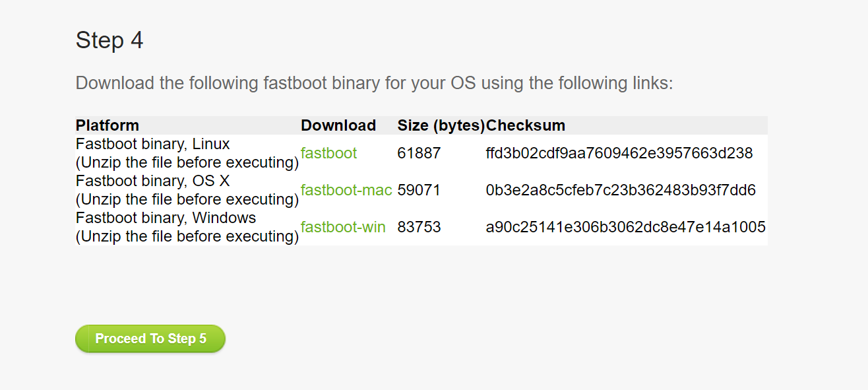This screenshot has width=868, height=390.
Task: Click the Step 4 heading
Action: pos(109,40)
